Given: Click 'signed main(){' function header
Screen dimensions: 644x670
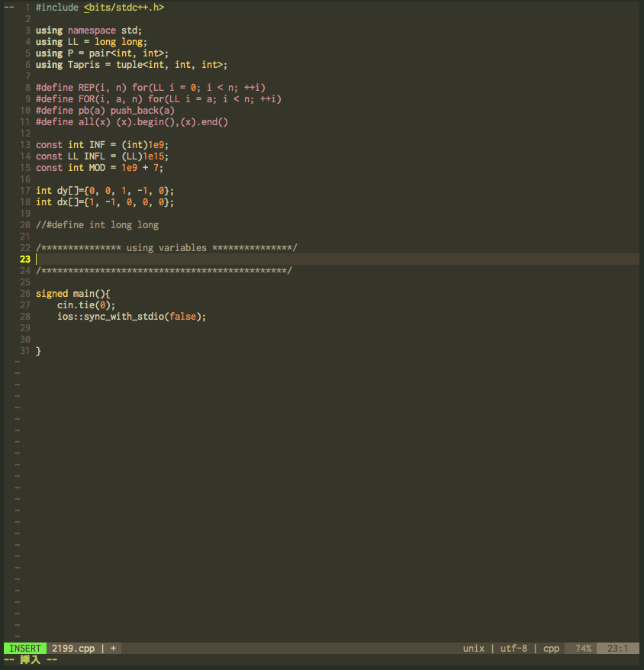Looking at the screenshot, I should click(x=73, y=294).
